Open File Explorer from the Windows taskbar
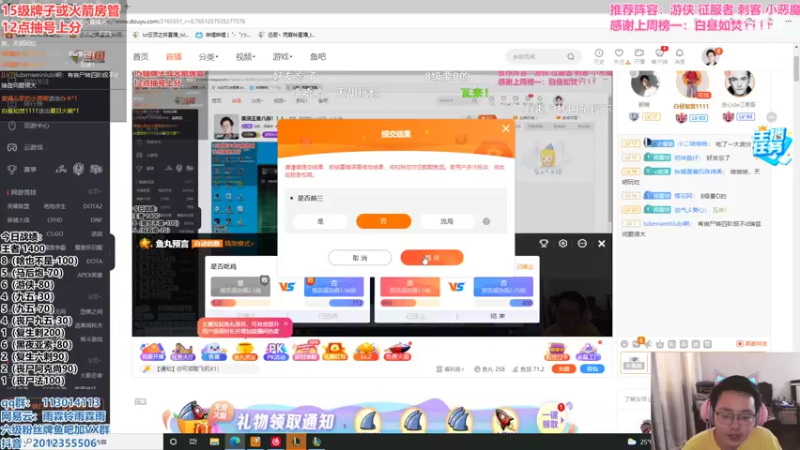800x450 pixels. tap(214, 442)
